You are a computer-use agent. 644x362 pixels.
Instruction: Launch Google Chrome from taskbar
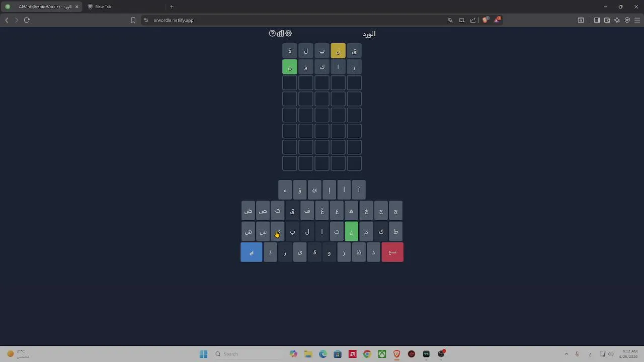(367, 354)
